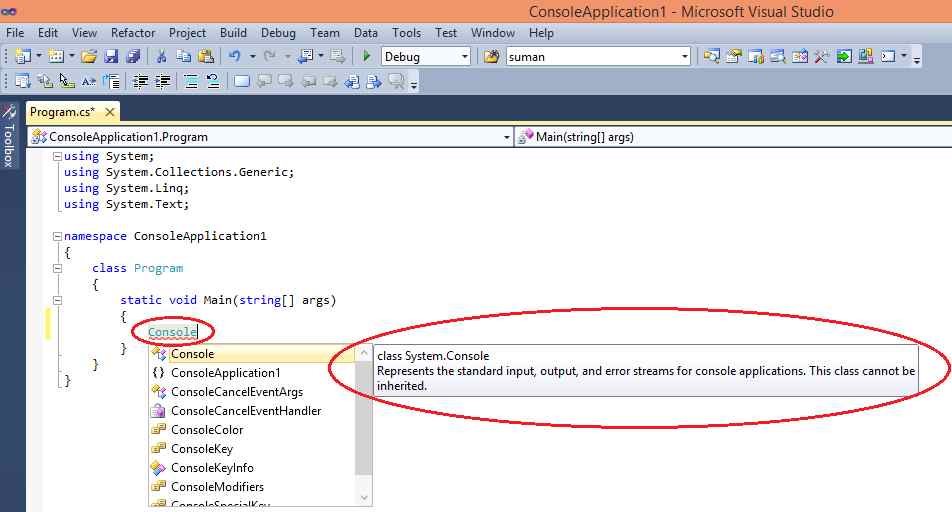Select ConsoleApplication1 in IntelliSense list
The image size is (952, 512).
[x=252, y=372]
